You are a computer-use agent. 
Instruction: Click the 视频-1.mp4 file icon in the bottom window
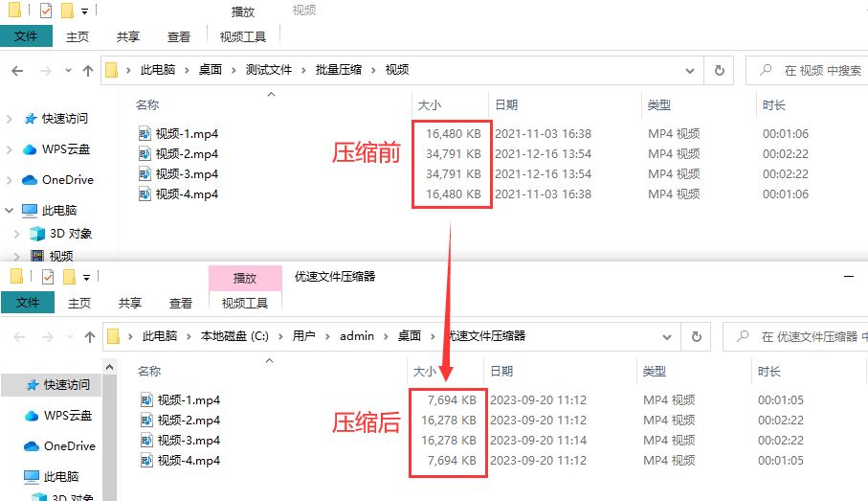146,399
